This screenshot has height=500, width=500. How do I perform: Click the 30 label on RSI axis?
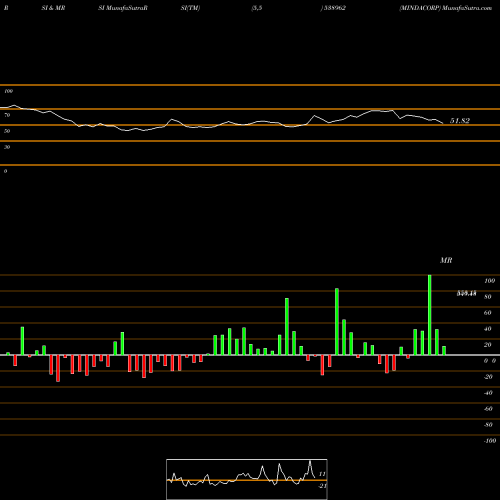click(7, 147)
